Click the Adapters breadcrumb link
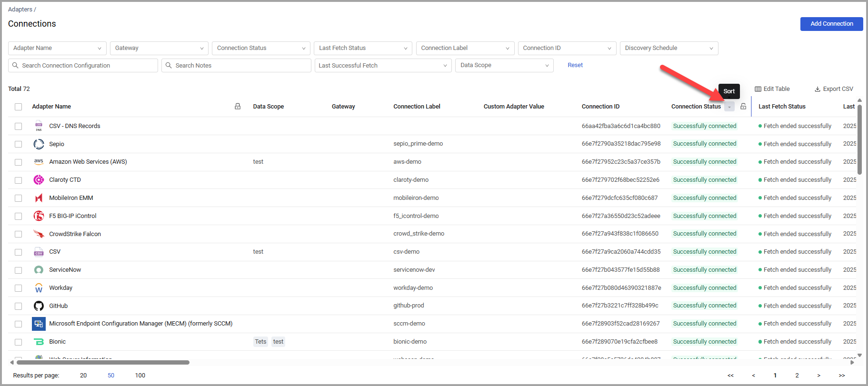The width and height of the screenshot is (868, 386). click(x=20, y=10)
